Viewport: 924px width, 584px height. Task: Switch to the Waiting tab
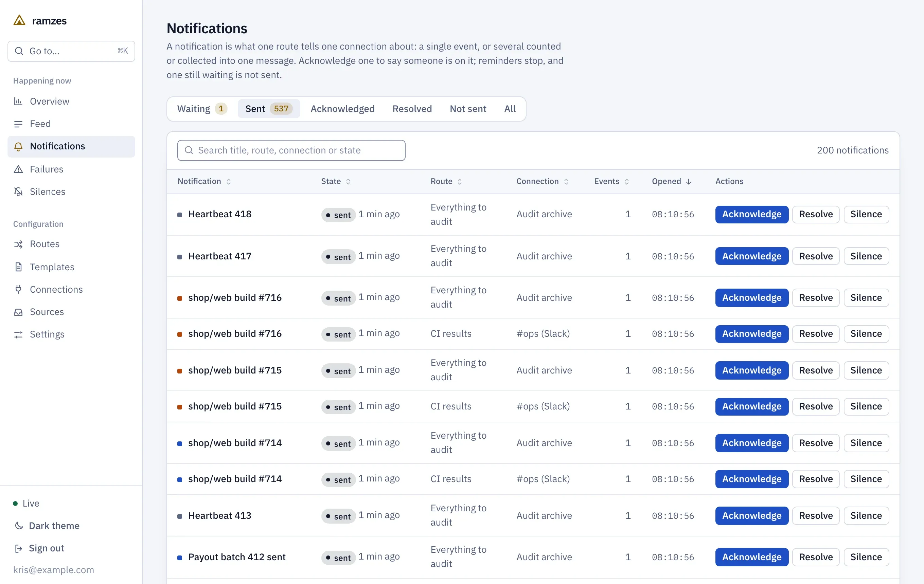click(x=202, y=109)
